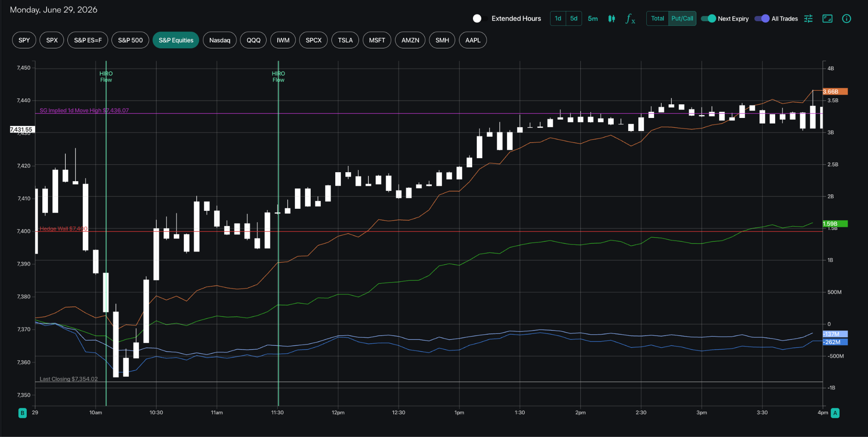Open the fx indicators function icon
Image resolution: width=868 pixels, height=437 pixels.
point(630,19)
